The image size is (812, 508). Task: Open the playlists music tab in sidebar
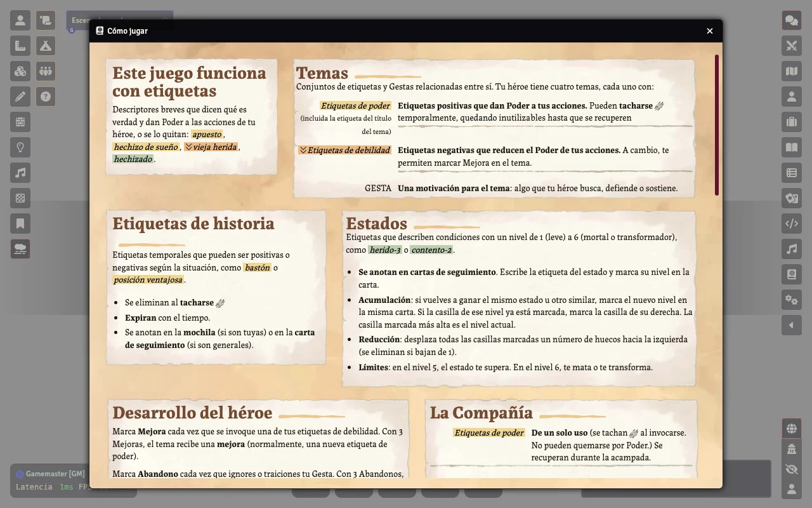[x=792, y=249]
